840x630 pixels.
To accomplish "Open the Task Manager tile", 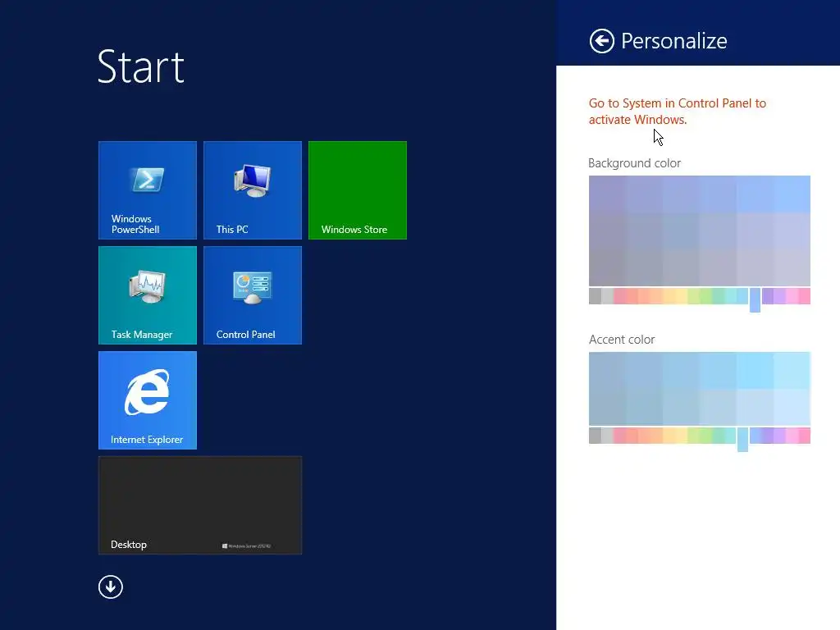I will tap(148, 295).
